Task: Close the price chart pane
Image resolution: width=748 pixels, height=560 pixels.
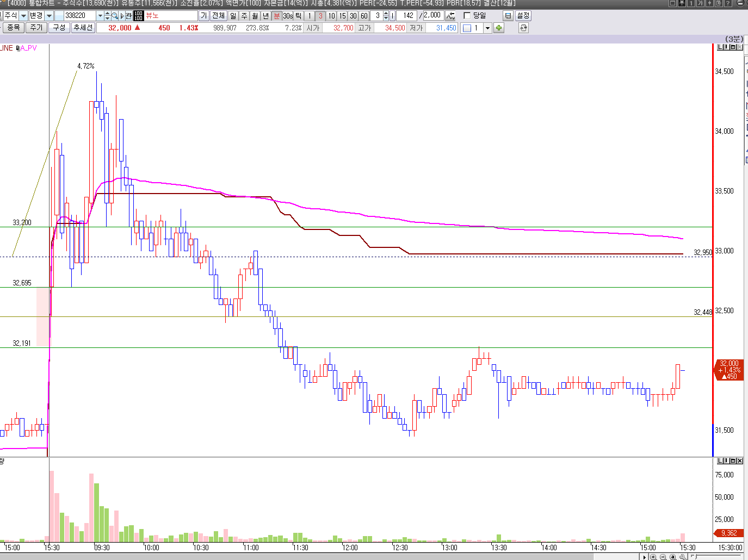Action: (x=739, y=47)
